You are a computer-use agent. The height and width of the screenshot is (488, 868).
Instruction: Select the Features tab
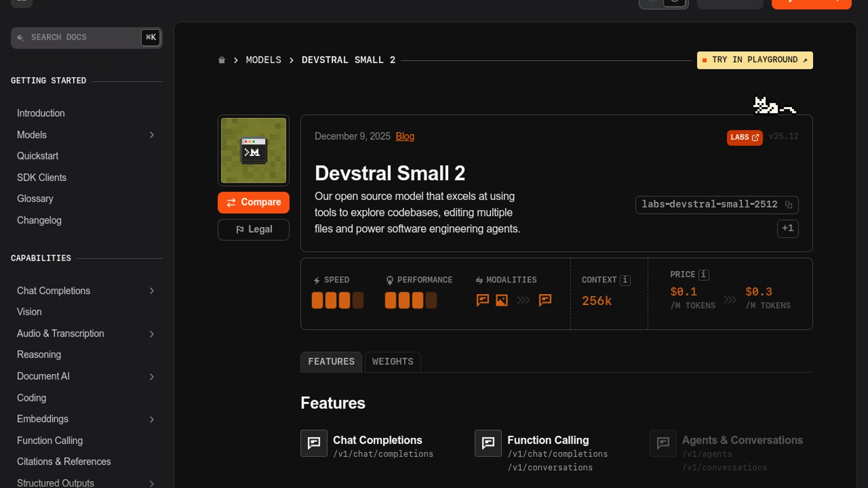click(331, 361)
